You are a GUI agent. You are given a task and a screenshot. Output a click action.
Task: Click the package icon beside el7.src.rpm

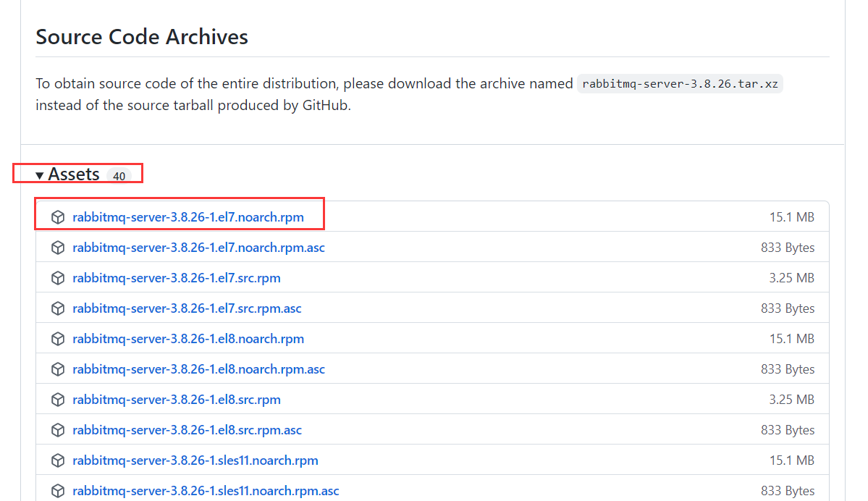pyautogui.click(x=58, y=277)
